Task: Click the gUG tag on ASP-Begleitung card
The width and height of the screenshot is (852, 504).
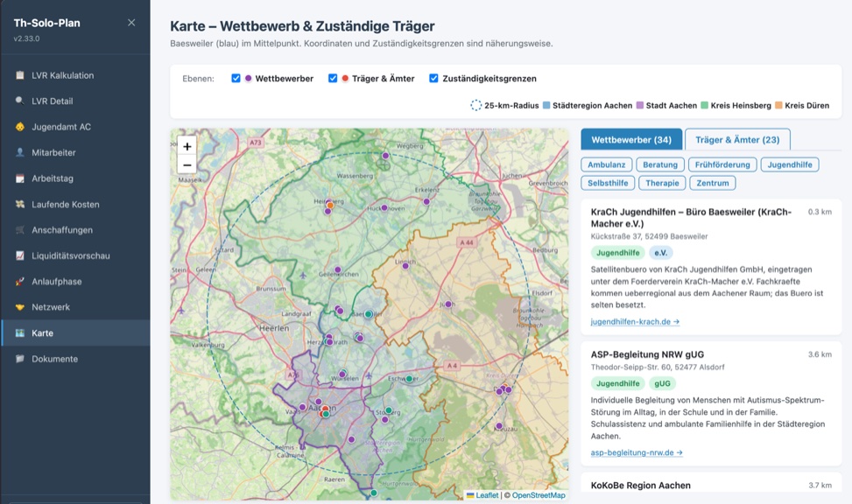Action: pos(662,383)
